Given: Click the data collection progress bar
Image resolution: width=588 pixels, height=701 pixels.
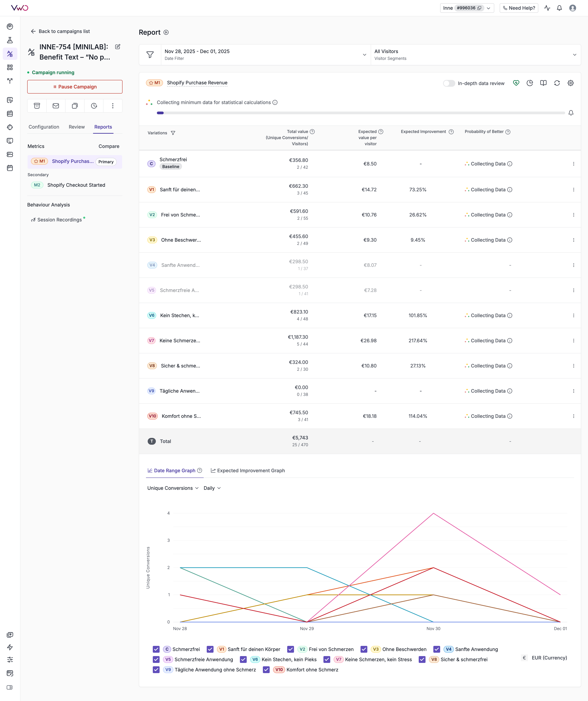Looking at the screenshot, I should pos(361,113).
